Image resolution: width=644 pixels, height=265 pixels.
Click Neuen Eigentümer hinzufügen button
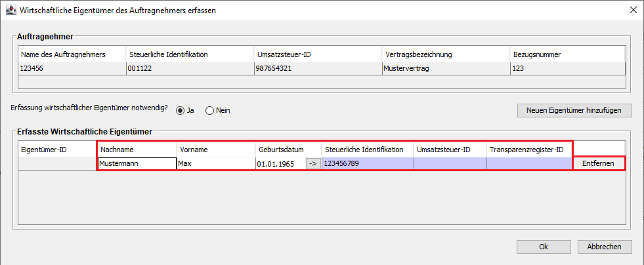coord(574,110)
